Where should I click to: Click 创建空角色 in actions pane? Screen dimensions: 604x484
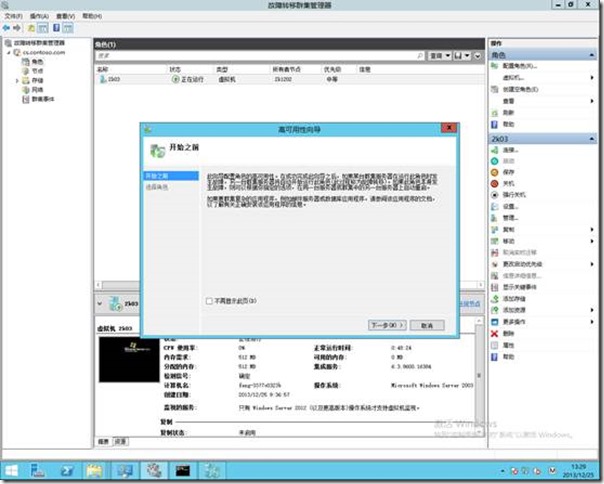[520, 89]
